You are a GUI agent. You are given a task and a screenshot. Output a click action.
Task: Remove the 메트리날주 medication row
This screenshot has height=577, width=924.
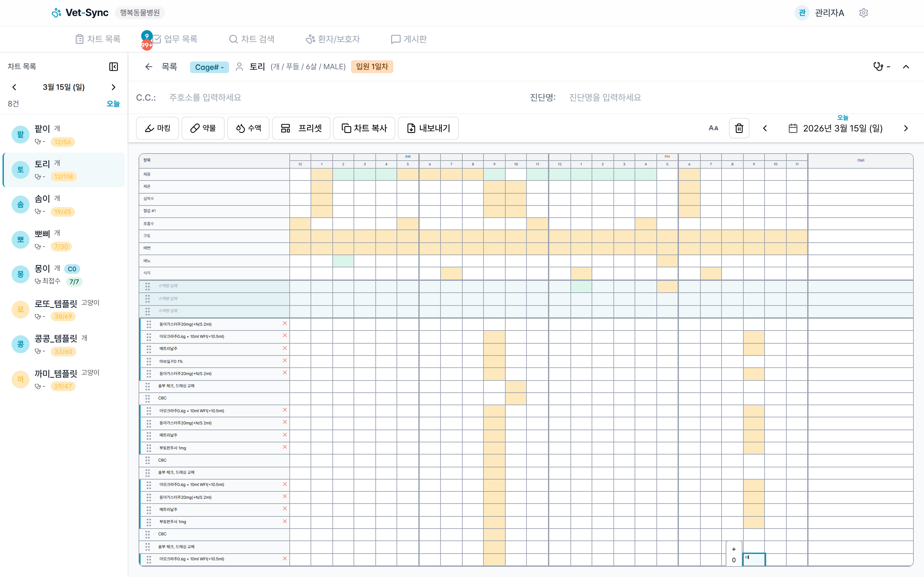(x=285, y=348)
